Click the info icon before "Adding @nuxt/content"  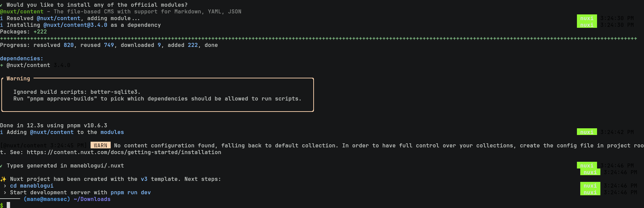click(x=1, y=132)
